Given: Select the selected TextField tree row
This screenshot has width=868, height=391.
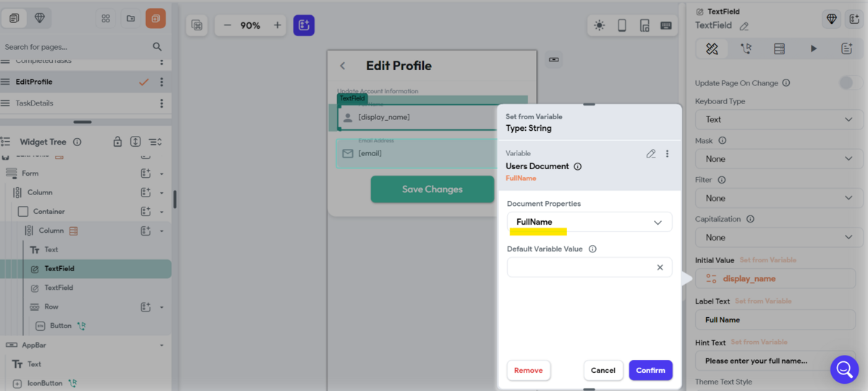Looking at the screenshot, I should coord(85,269).
